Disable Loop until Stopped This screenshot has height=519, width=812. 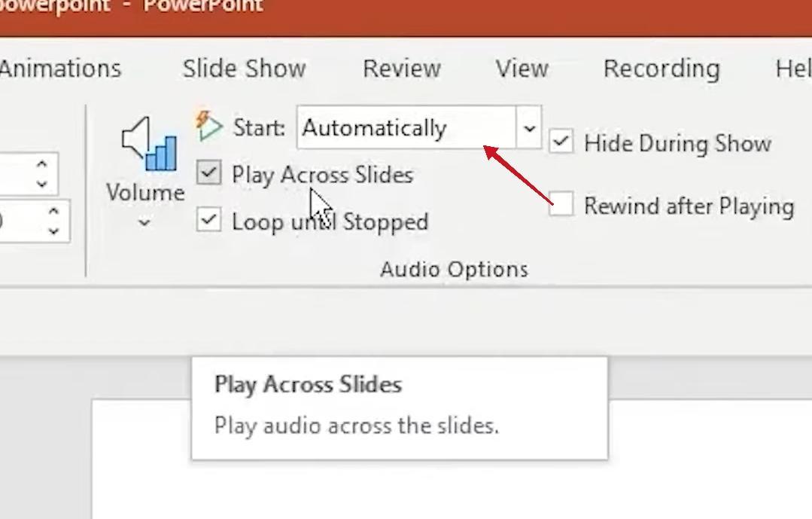(x=208, y=220)
